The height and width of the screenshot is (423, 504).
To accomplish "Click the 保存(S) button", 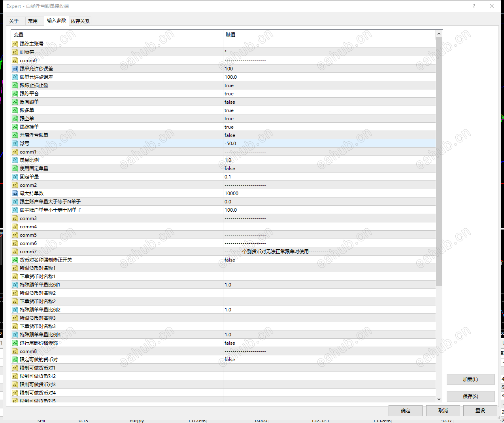I will (470, 396).
